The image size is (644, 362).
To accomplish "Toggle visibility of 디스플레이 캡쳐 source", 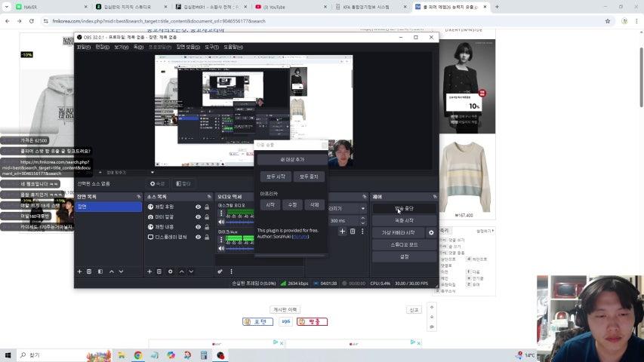I will coord(199,237).
